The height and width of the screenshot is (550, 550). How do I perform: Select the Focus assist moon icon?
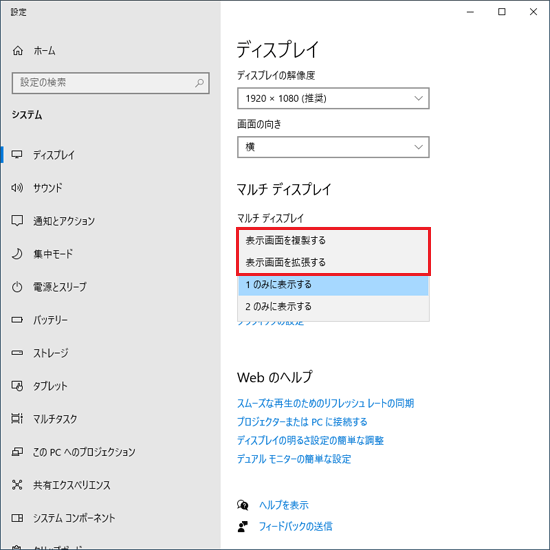(17, 254)
